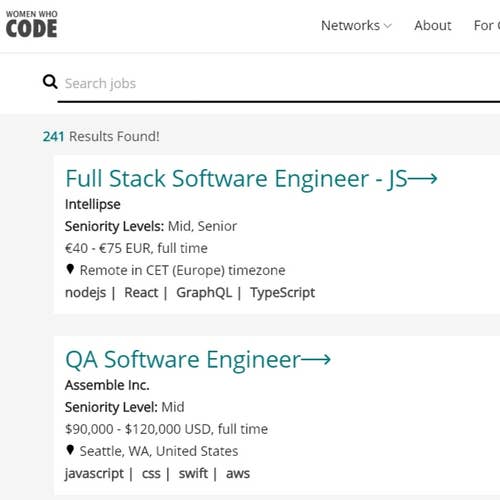Open the QA Software Engineer job listing
The image size is (500, 500).
tap(183, 360)
